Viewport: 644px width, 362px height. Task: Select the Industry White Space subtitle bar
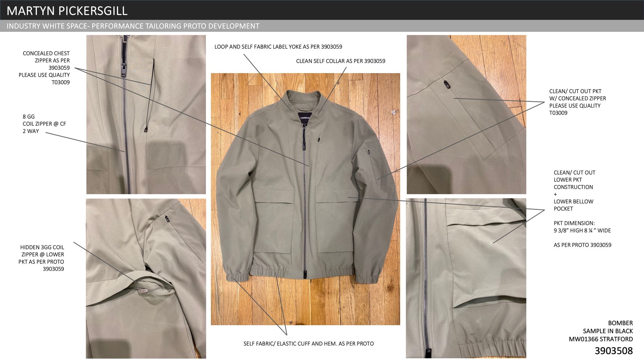pos(133,26)
